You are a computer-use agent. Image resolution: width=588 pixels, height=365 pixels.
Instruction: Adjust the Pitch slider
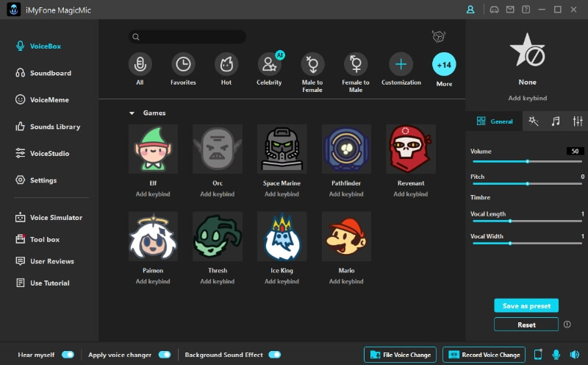527,184
